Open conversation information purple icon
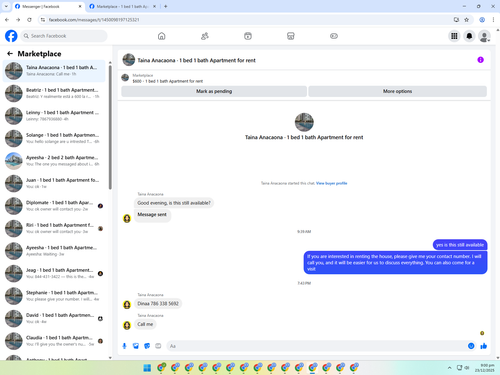 [480, 60]
